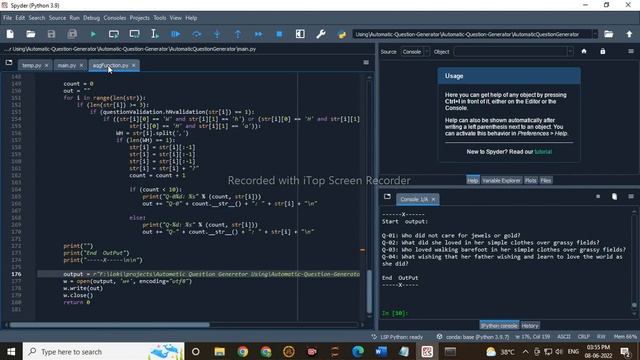This screenshot has height=360, width=640.
Task: Select the IPython console tab
Action: pyautogui.click(x=499, y=326)
